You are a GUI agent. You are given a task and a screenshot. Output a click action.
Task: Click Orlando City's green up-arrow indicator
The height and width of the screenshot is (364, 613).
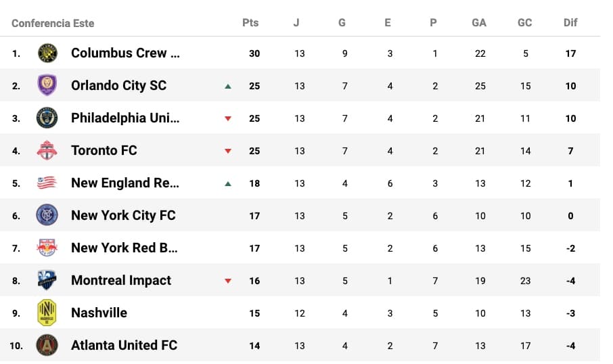228,86
